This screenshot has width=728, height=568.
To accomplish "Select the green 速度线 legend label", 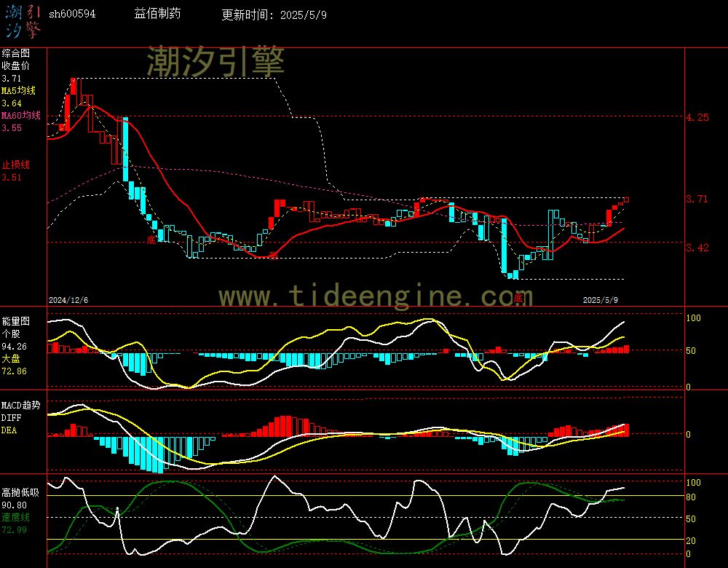I will pos(16,517).
